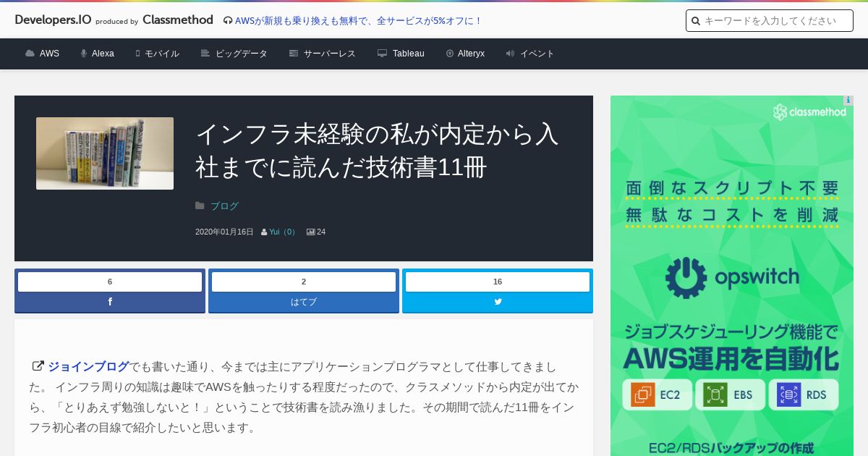
Task: Click the Classmethod logo in header
Action: (x=177, y=20)
